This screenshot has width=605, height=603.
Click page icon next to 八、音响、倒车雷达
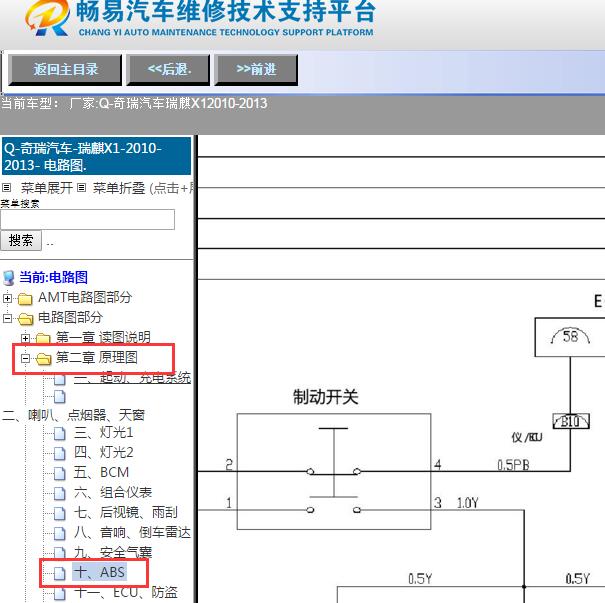59,534
